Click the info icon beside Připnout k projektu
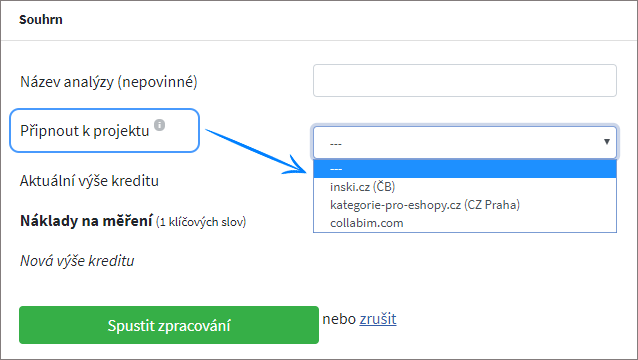The width and height of the screenshot is (638, 360). 160,125
